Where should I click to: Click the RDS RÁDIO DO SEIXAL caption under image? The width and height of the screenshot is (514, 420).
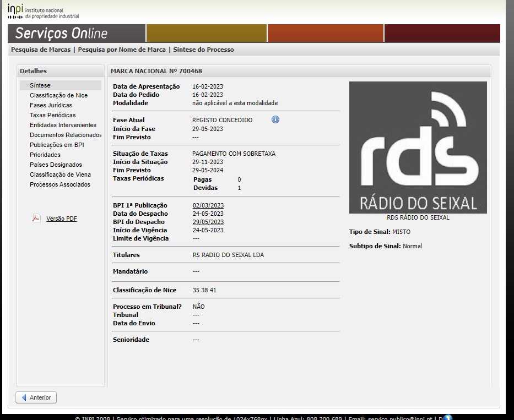[x=418, y=217]
